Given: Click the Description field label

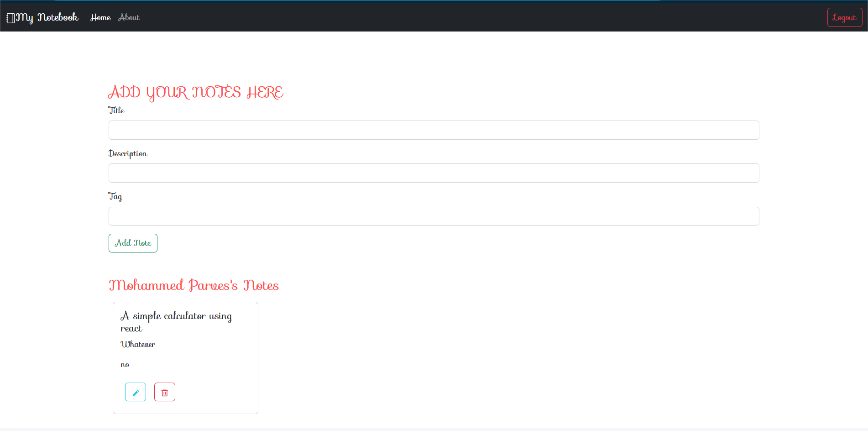Looking at the screenshot, I should (128, 153).
